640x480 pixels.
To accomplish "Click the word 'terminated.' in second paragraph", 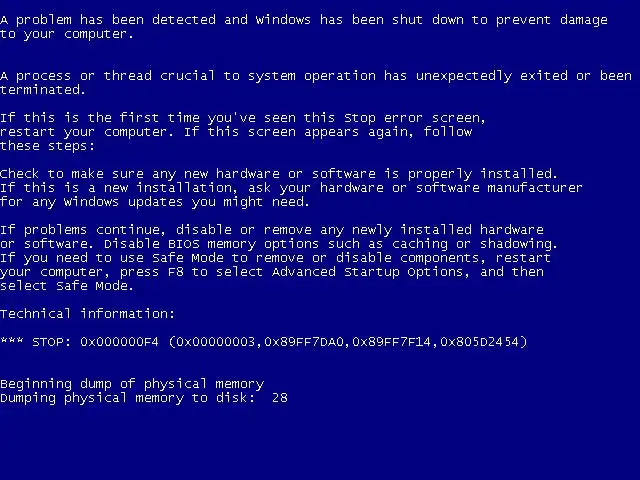I will (42, 90).
